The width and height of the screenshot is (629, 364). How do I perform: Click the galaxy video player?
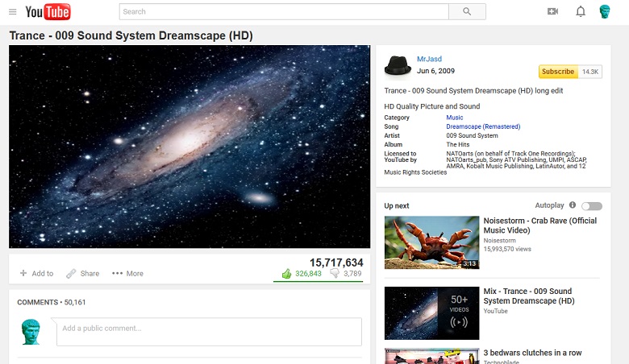pos(190,147)
